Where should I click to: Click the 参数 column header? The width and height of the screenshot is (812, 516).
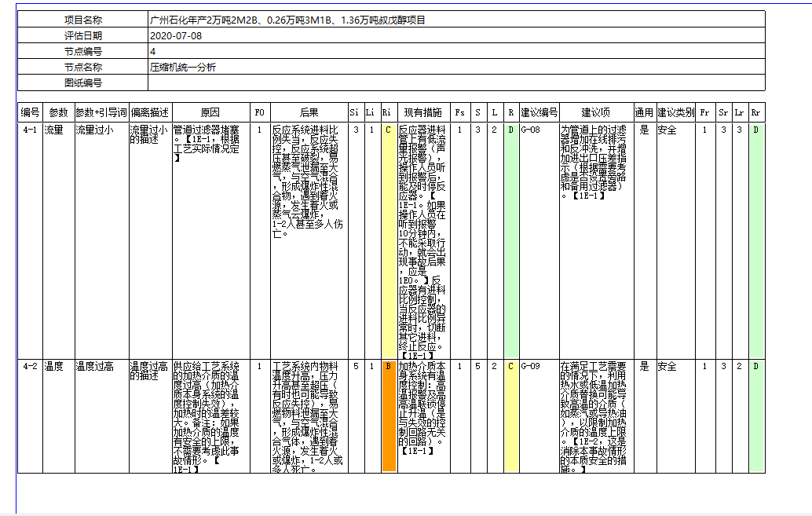tap(59, 112)
